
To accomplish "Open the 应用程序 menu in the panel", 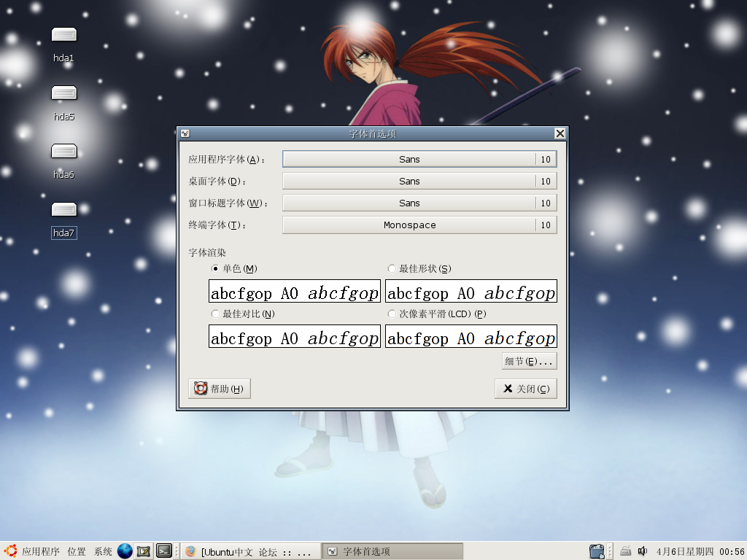I will pyautogui.click(x=41, y=551).
